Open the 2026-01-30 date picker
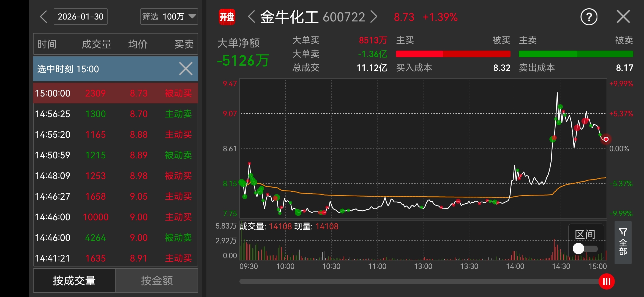This screenshot has height=297, width=644. [80, 16]
